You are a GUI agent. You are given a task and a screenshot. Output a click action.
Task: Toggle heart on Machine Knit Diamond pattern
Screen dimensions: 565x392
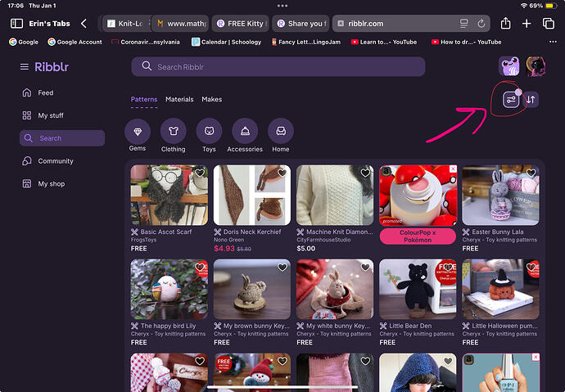click(365, 173)
